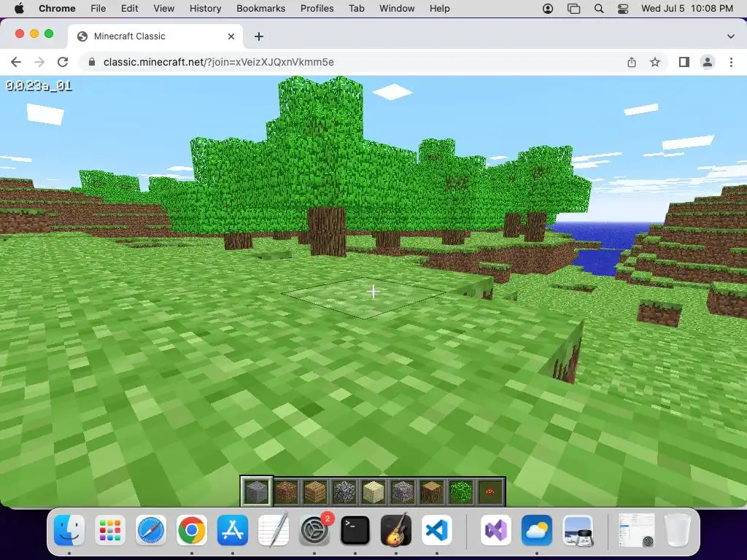Open System Preferences from the Dock
The width and height of the screenshot is (747, 560).
click(314, 530)
